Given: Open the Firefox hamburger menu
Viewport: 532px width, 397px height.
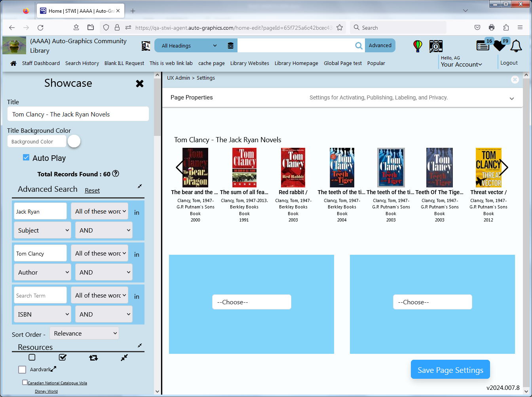Looking at the screenshot, I should point(520,28).
